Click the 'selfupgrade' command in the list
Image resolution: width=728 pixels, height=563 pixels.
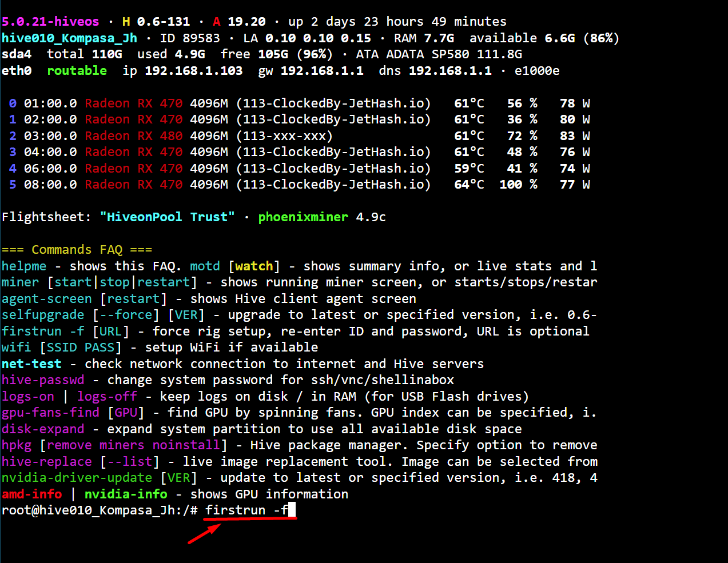point(43,314)
